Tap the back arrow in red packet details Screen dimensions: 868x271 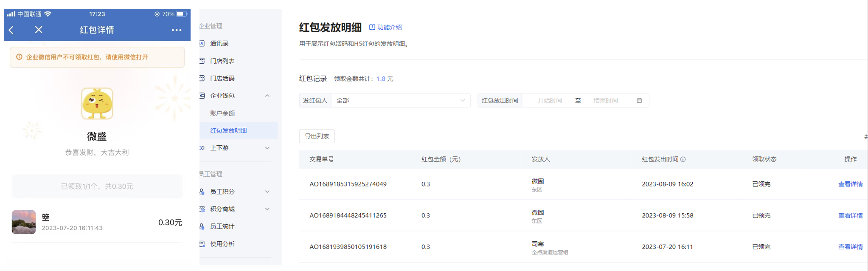(11, 30)
